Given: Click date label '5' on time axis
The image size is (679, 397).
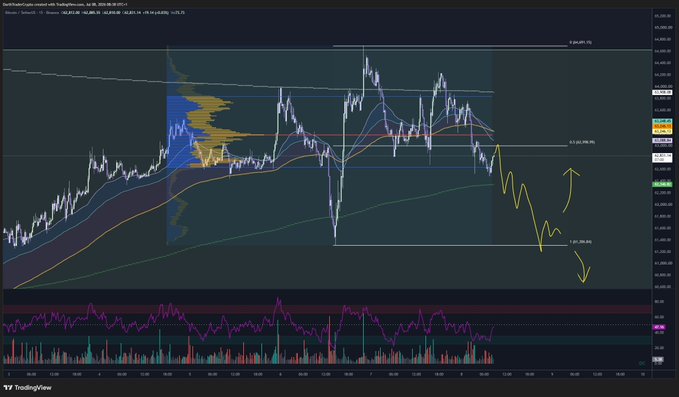Looking at the screenshot, I should click(190, 374).
